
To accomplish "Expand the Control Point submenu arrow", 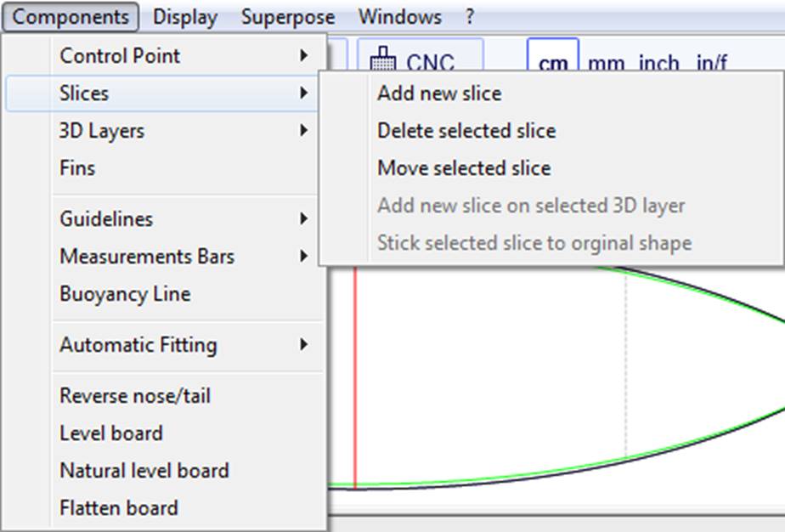I will point(303,56).
